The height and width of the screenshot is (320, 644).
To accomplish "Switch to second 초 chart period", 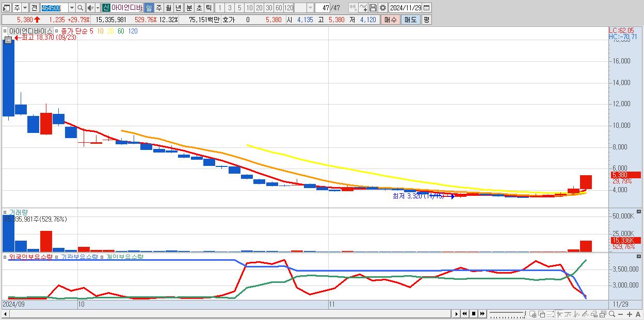I will 199,8.
